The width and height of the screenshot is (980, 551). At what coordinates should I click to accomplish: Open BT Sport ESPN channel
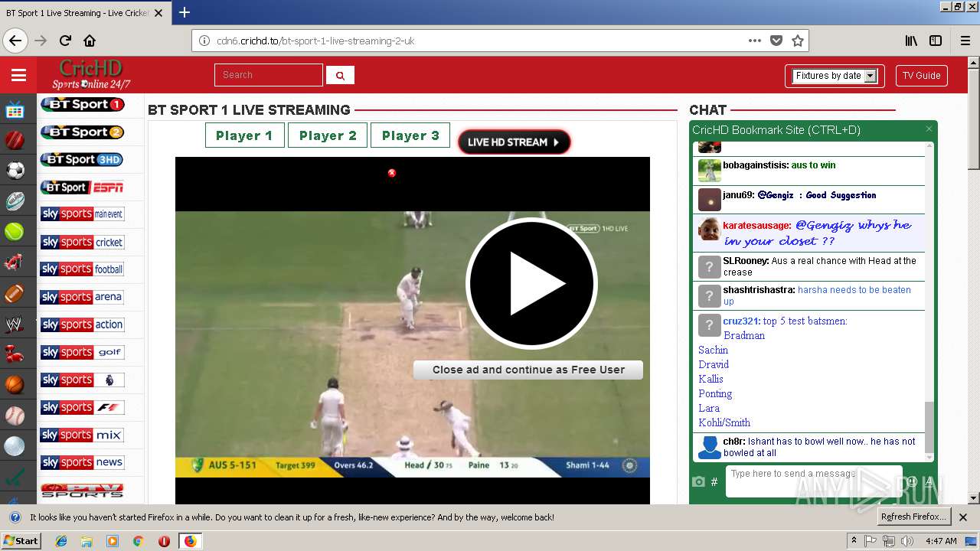coord(82,187)
